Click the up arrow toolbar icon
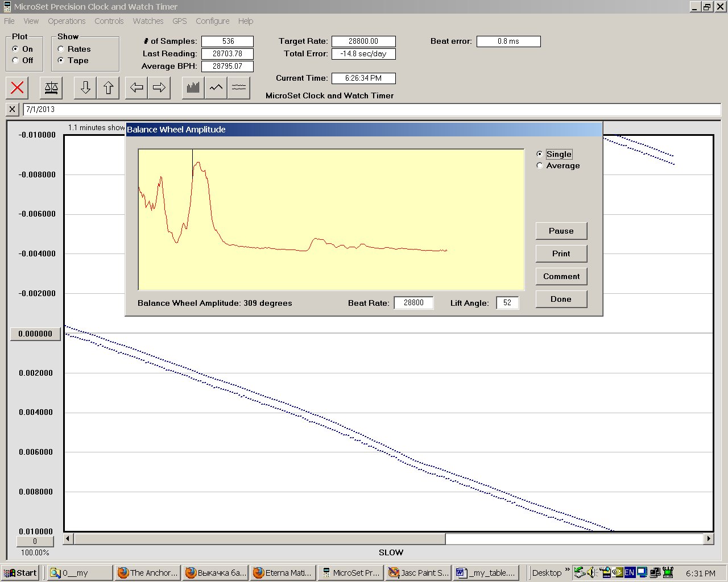Screen dimensions: 728x582 pyautogui.click(x=108, y=88)
